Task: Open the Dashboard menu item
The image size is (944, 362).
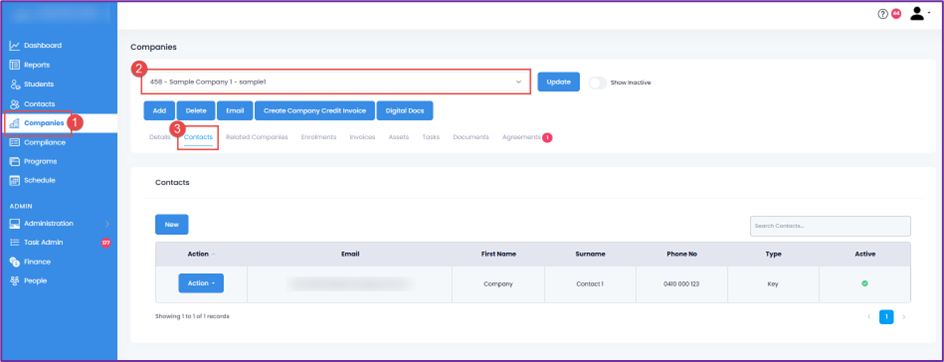Action: click(43, 46)
